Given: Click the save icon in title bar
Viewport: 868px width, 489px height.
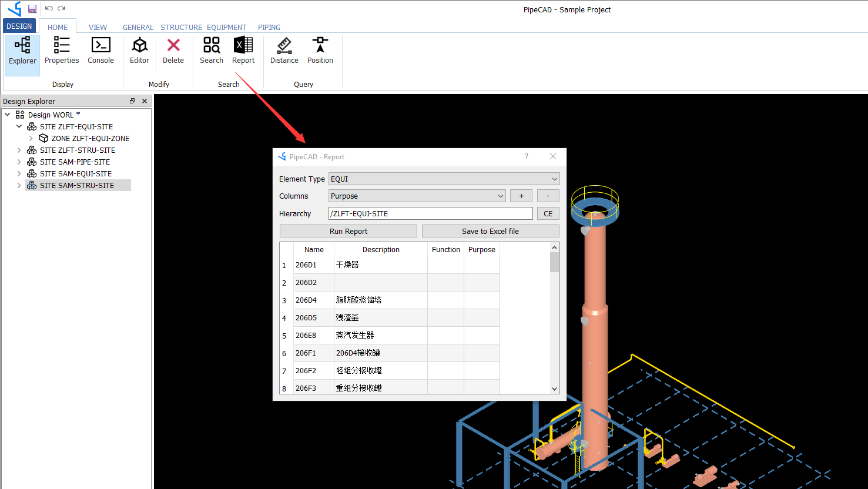Looking at the screenshot, I should click(x=32, y=9).
